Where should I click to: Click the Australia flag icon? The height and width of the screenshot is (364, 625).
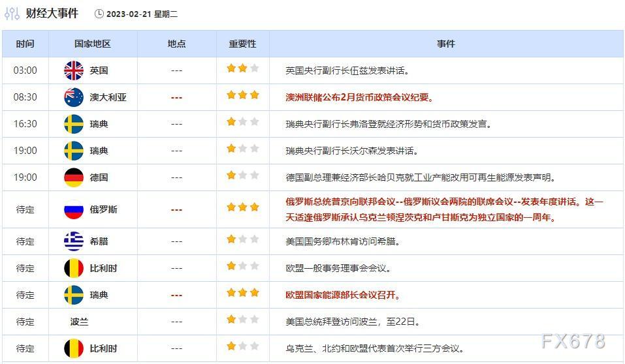[74, 97]
